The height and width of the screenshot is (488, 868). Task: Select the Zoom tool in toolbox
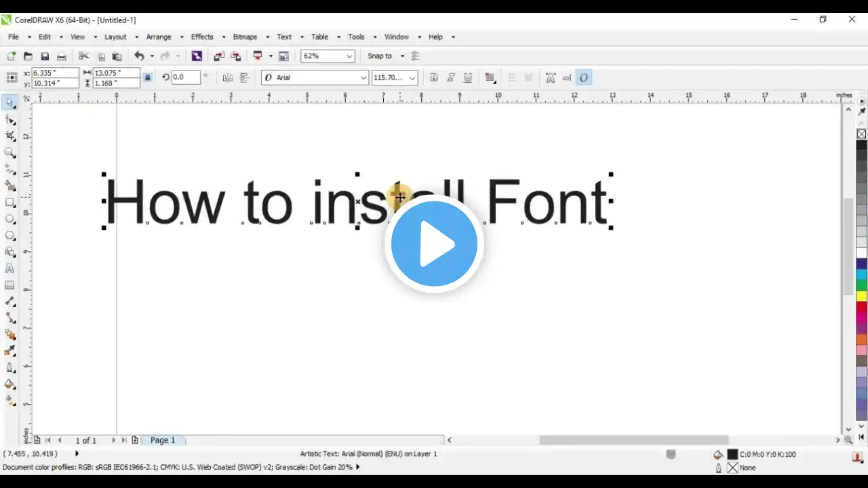10,152
